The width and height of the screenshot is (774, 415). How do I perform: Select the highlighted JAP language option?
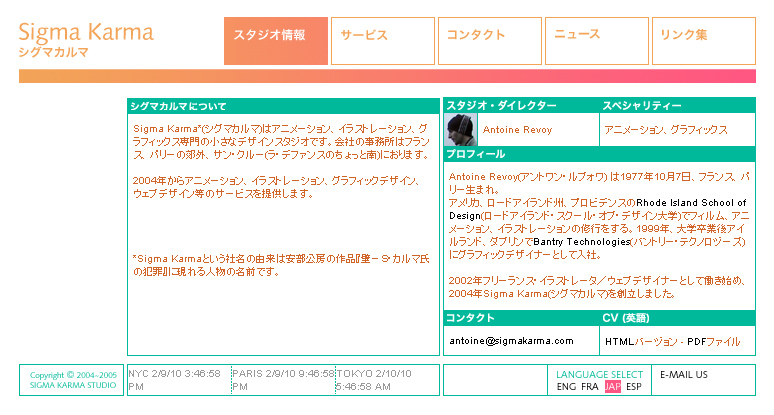[613, 387]
